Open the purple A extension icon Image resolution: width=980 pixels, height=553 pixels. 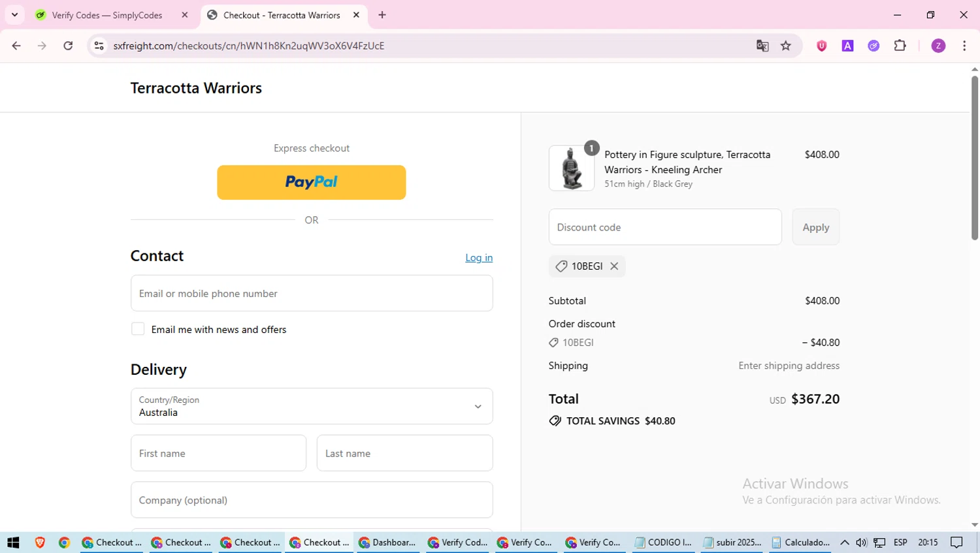click(847, 46)
